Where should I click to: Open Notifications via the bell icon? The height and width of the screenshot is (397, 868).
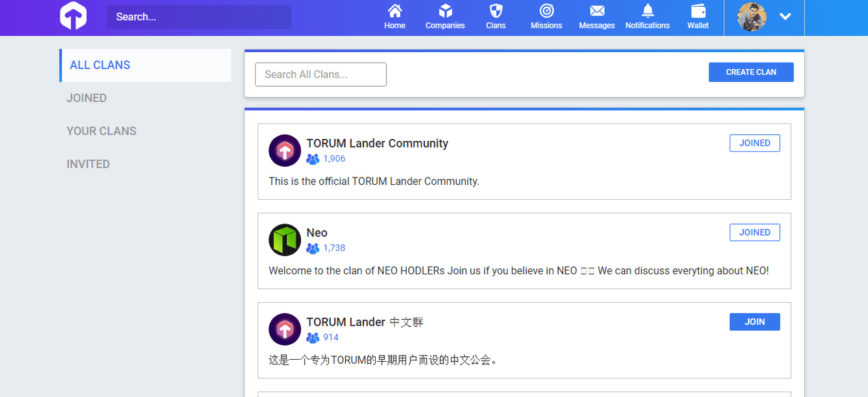click(x=648, y=11)
